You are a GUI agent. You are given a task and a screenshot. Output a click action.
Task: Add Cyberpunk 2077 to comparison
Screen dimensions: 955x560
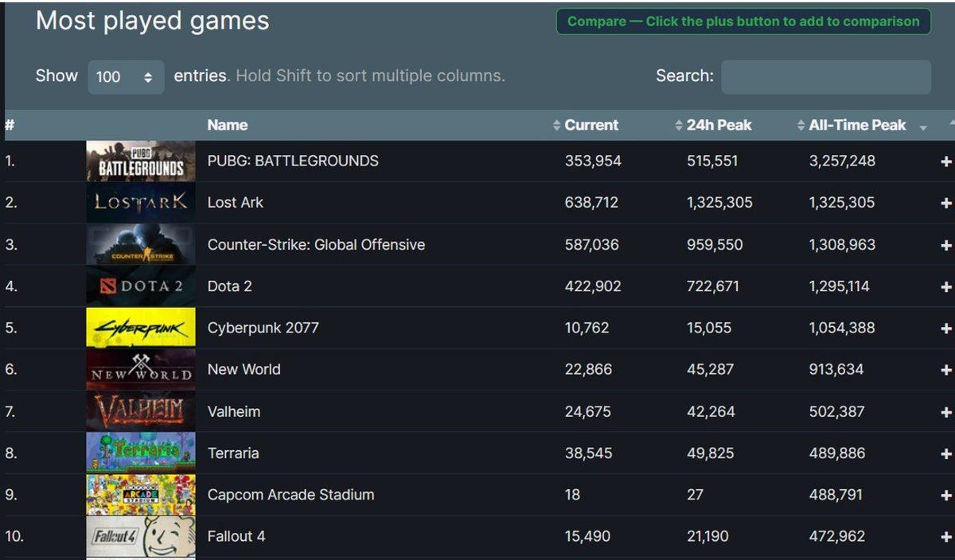[947, 327]
